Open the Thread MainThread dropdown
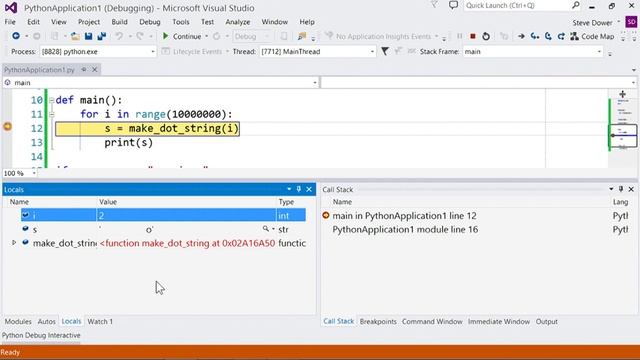 (372, 52)
